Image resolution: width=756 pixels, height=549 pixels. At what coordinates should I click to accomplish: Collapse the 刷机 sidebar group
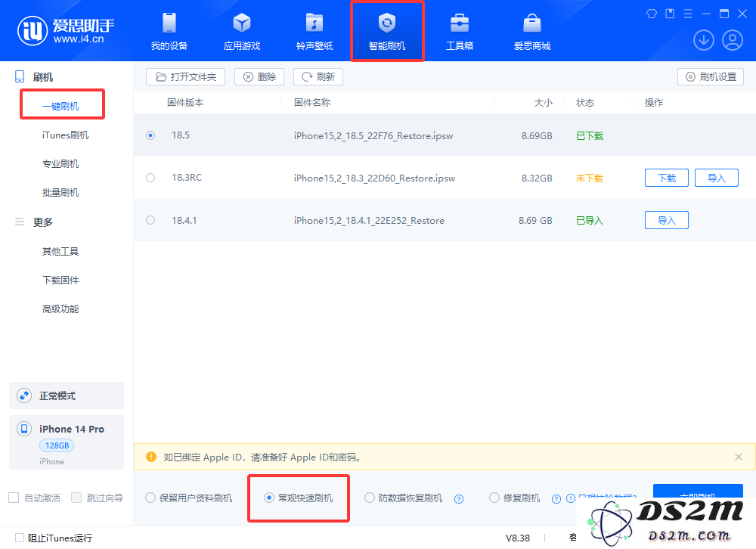tap(43, 77)
